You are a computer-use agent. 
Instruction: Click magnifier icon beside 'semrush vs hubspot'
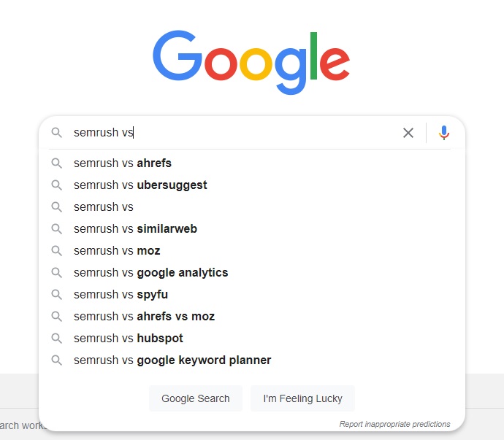pyautogui.click(x=56, y=338)
